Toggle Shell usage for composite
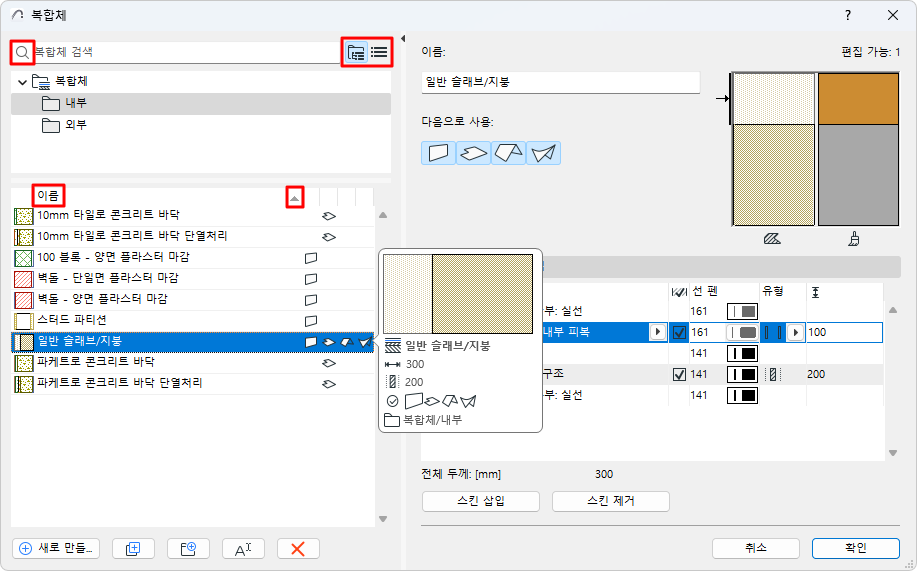 [x=543, y=153]
